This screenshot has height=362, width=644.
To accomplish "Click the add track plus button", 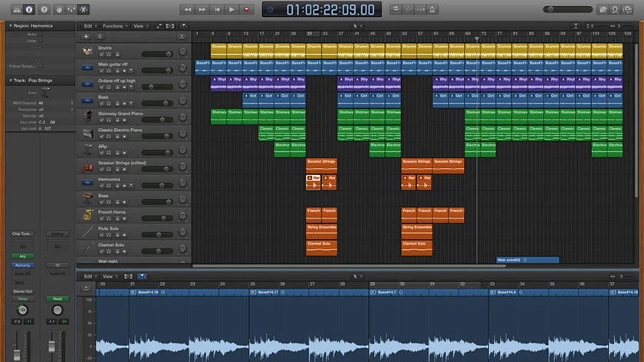I will tap(86, 37).
